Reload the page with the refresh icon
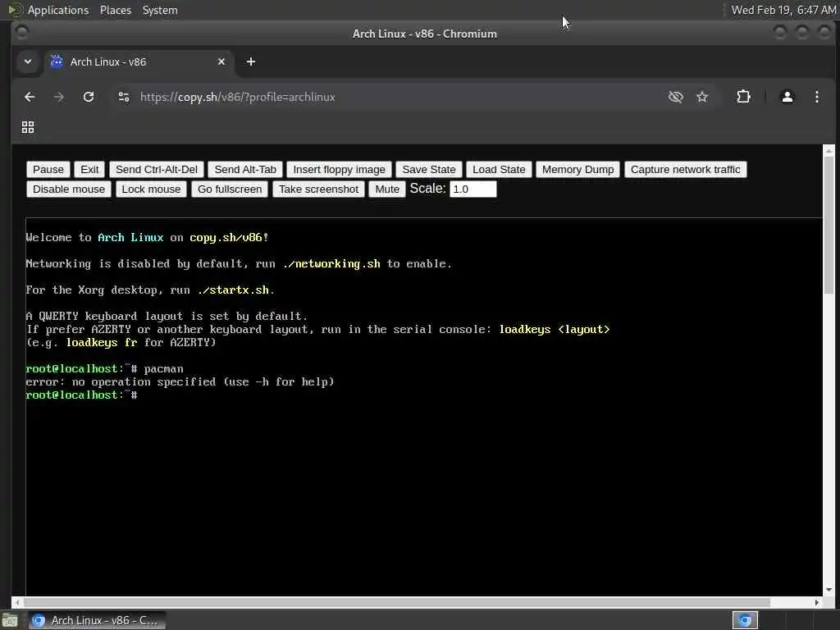 click(x=89, y=97)
